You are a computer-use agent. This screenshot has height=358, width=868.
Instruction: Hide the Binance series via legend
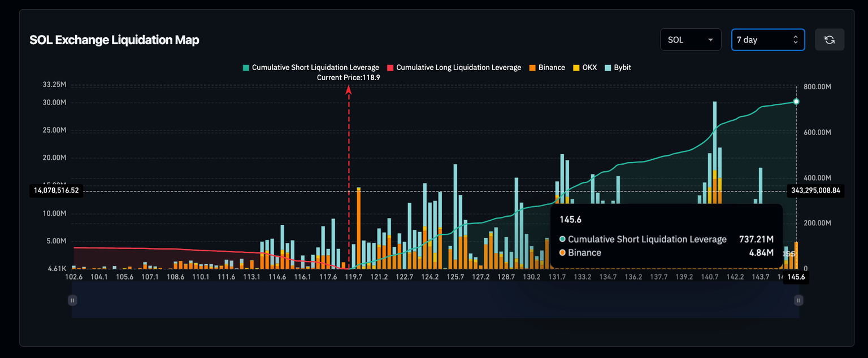[x=547, y=67]
